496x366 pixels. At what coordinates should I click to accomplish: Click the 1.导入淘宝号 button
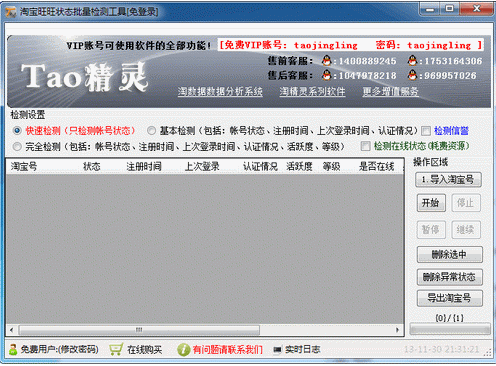pyautogui.click(x=448, y=180)
